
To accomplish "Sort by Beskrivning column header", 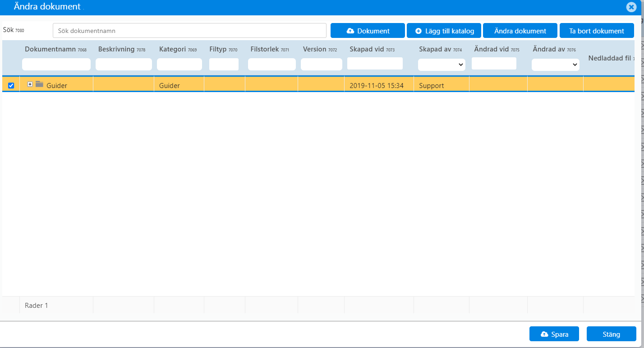I will (116, 49).
